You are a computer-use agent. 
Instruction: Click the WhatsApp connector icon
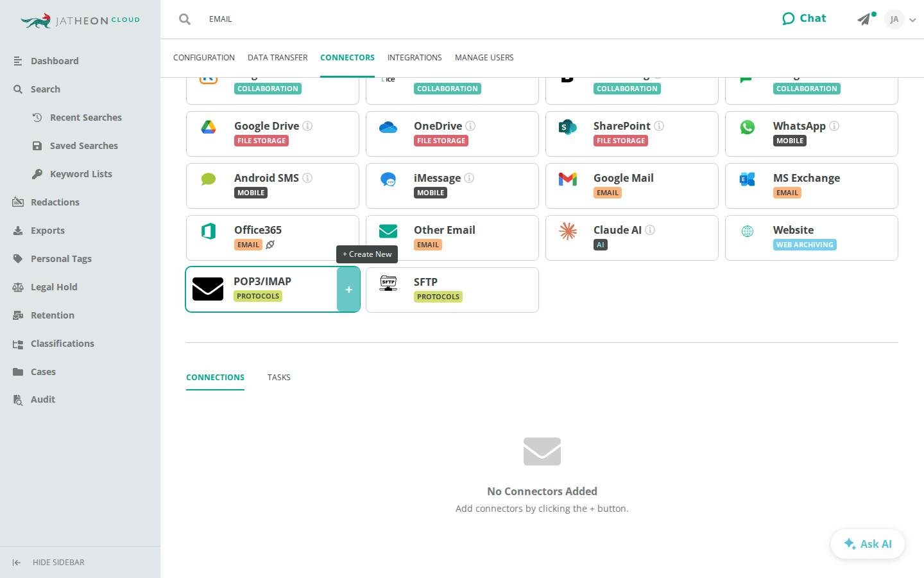tap(748, 127)
